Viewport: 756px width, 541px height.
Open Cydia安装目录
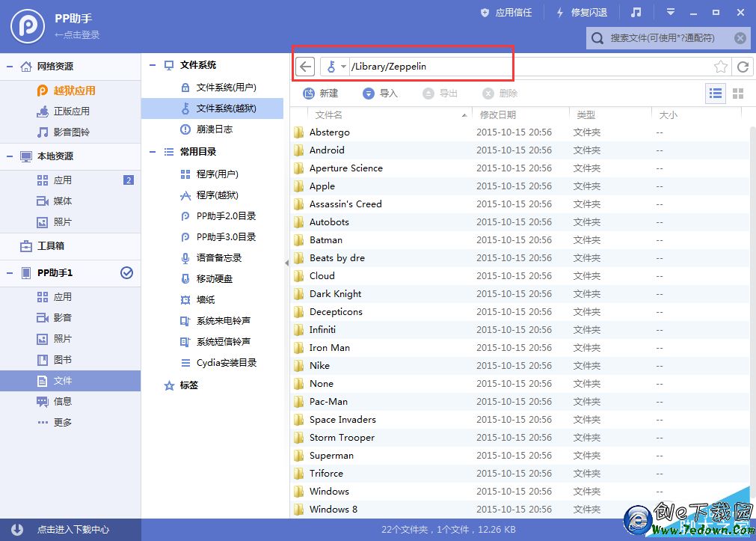coord(212,362)
